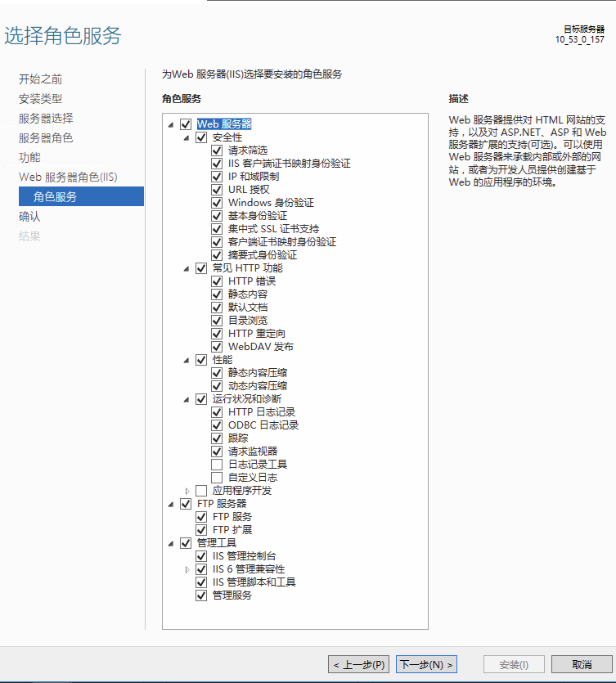Click the 取消 button
This screenshot has width=616, height=683.
tap(582, 665)
